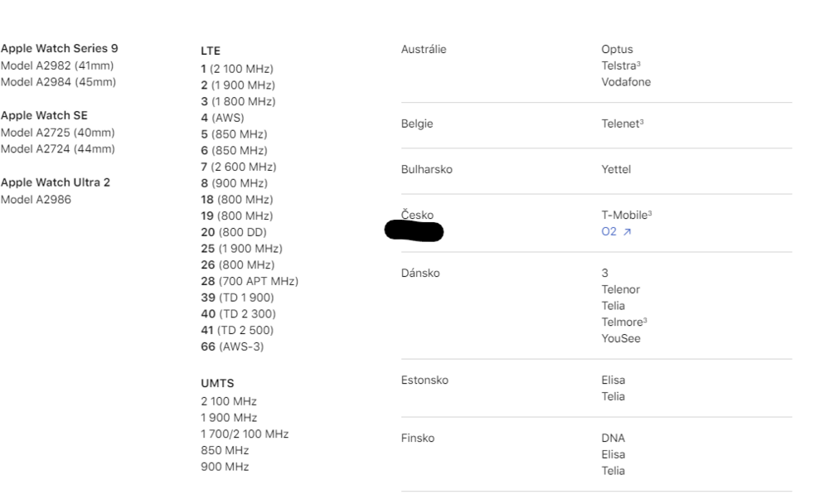Click the DNA carrier under Finsko
The width and height of the screenshot is (829, 504).
pos(613,439)
